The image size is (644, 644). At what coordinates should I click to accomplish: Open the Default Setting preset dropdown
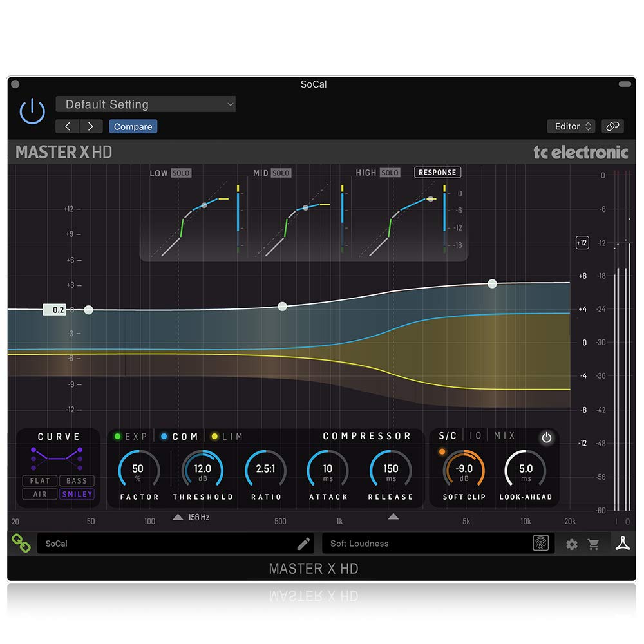click(146, 104)
